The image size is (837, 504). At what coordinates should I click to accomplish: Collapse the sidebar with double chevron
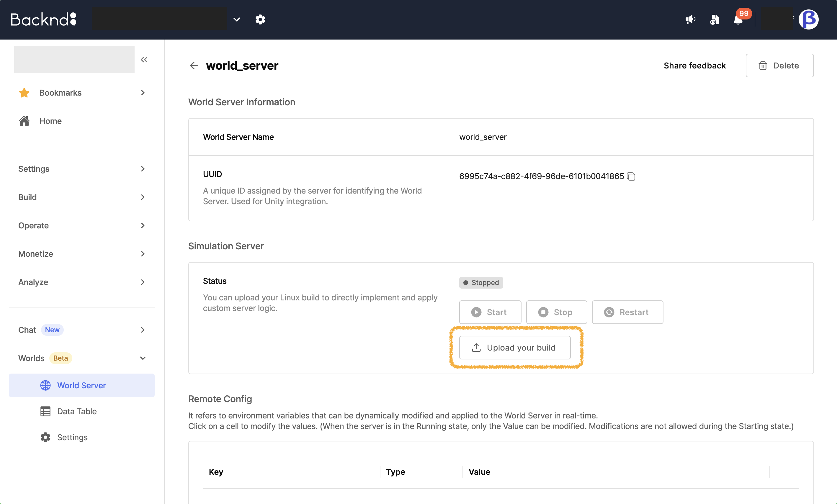tap(144, 59)
